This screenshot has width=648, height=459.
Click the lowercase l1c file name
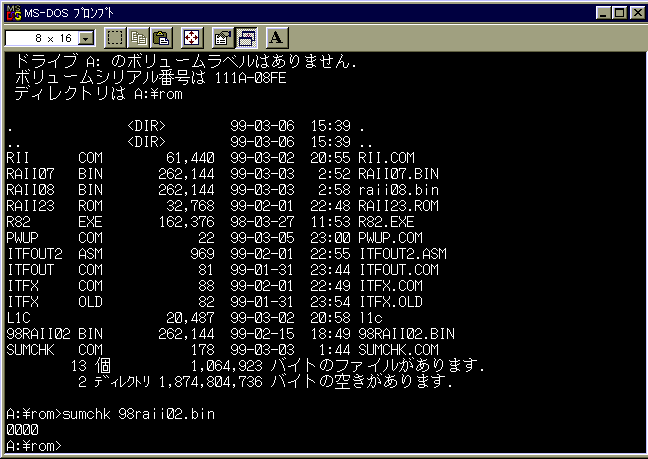[371, 318]
